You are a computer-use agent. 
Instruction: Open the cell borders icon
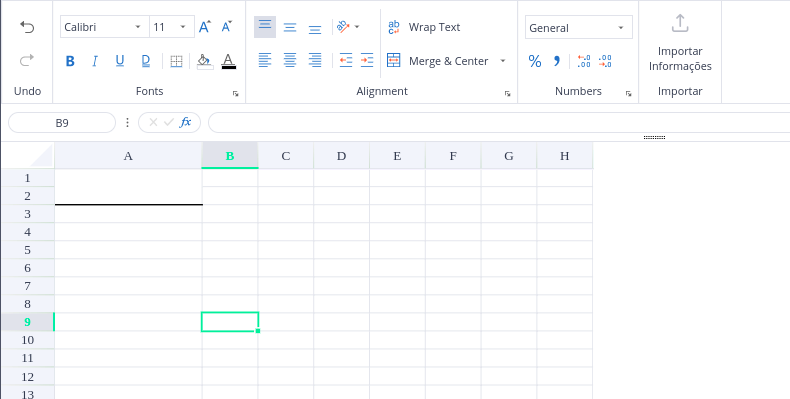(176, 61)
